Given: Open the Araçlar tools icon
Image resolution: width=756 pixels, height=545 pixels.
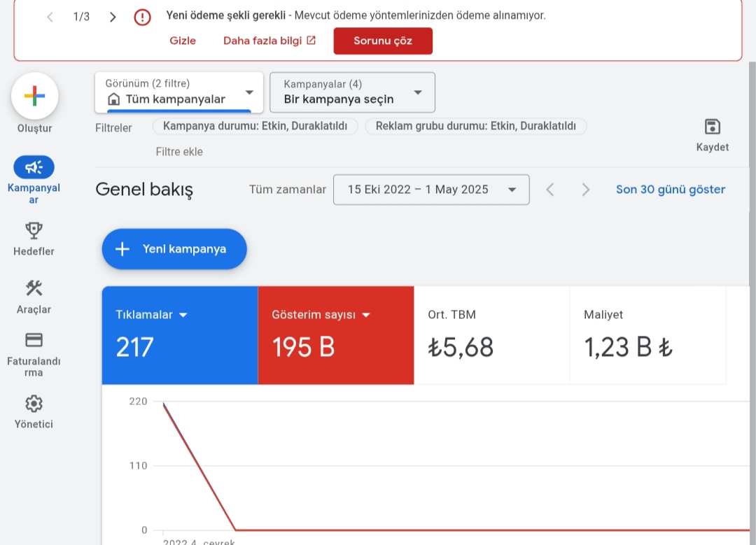Looking at the screenshot, I should pos(34,288).
